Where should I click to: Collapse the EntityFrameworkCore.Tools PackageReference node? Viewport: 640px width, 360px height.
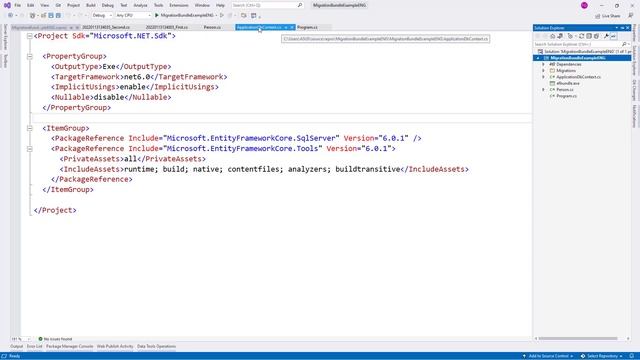click(x=29, y=149)
